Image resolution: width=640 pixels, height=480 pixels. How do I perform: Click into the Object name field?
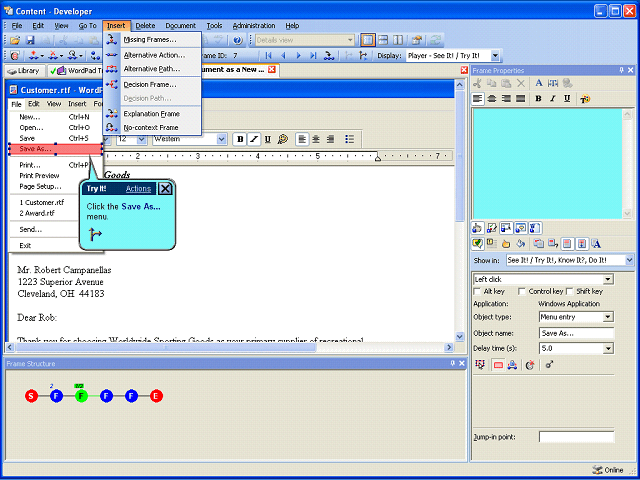[576, 333]
